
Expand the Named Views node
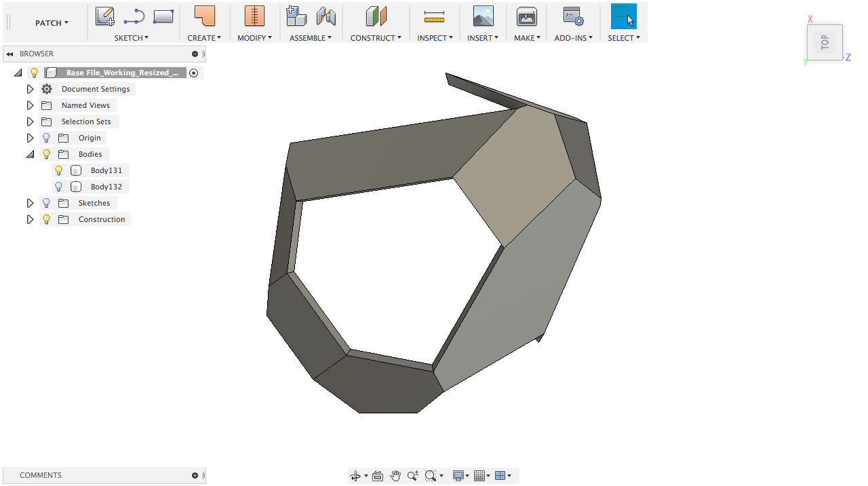pos(30,105)
